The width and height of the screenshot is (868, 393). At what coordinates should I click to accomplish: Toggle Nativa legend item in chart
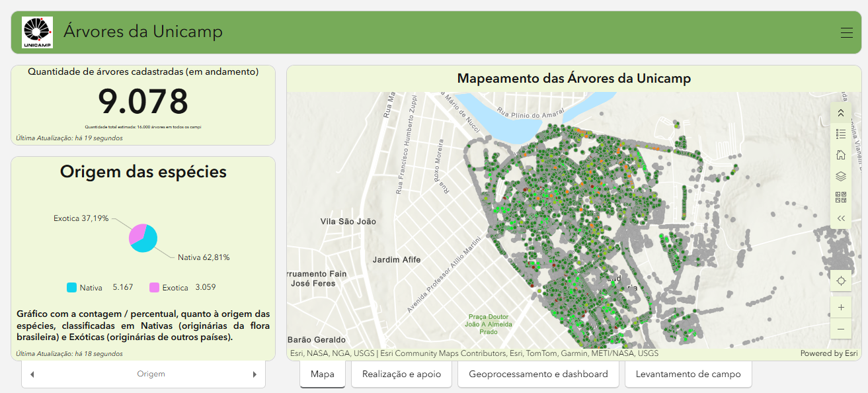point(85,288)
